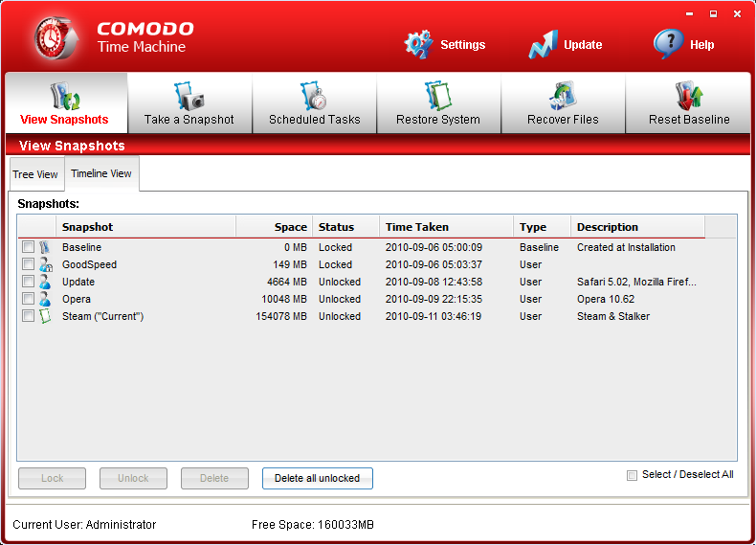The width and height of the screenshot is (756, 545).
Task: Open the Restore System tab label
Action: [438, 119]
